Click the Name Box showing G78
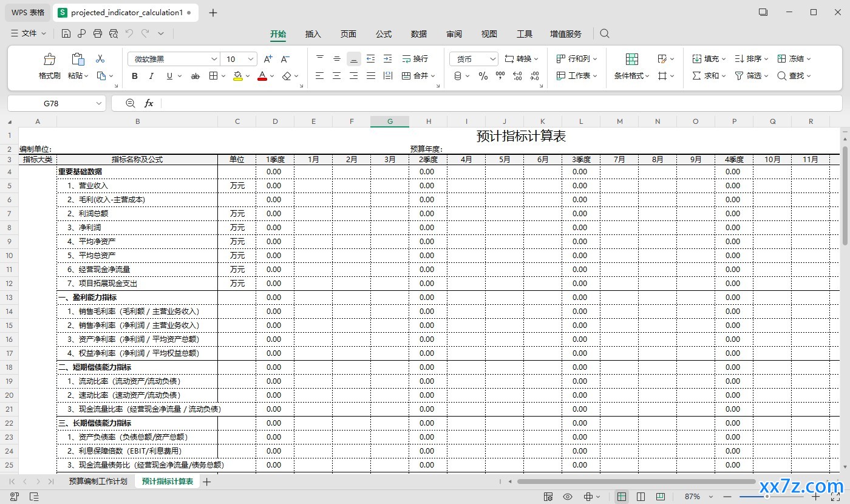Viewport: 850px width, 504px height. (56, 103)
